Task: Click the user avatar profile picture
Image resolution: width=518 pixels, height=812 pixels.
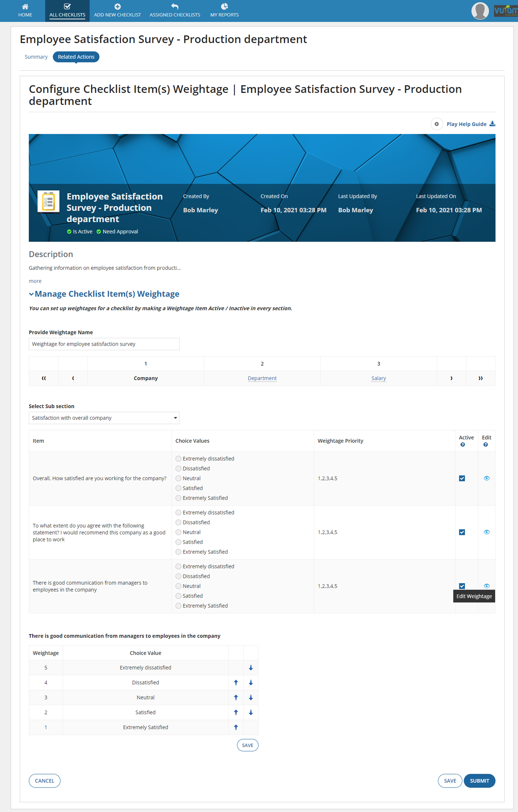Action: pyautogui.click(x=480, y=11)
